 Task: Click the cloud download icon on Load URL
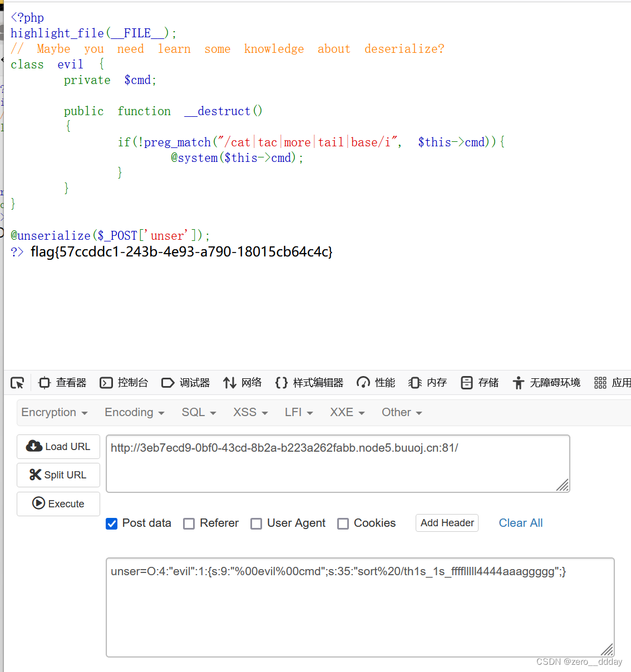[x=34, y=446]
